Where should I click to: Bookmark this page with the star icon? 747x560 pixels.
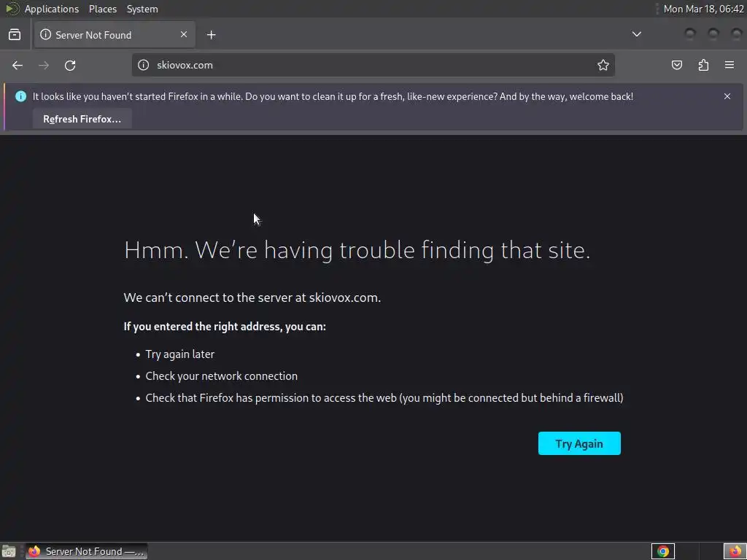(x=603, y=65)
